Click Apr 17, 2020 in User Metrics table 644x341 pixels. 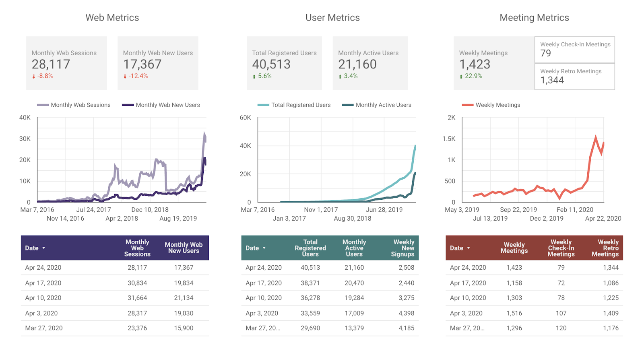click(x=264, y=283)
